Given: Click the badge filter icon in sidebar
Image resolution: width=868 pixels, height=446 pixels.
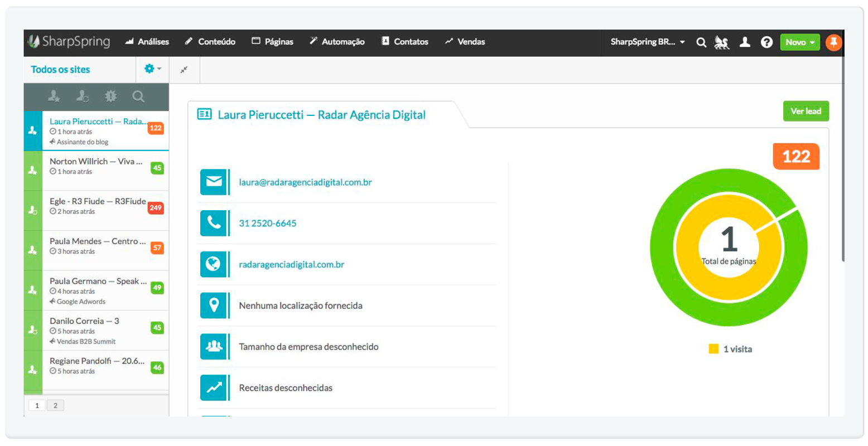Looking at the screenshot, I should click(x=111, y=96).
